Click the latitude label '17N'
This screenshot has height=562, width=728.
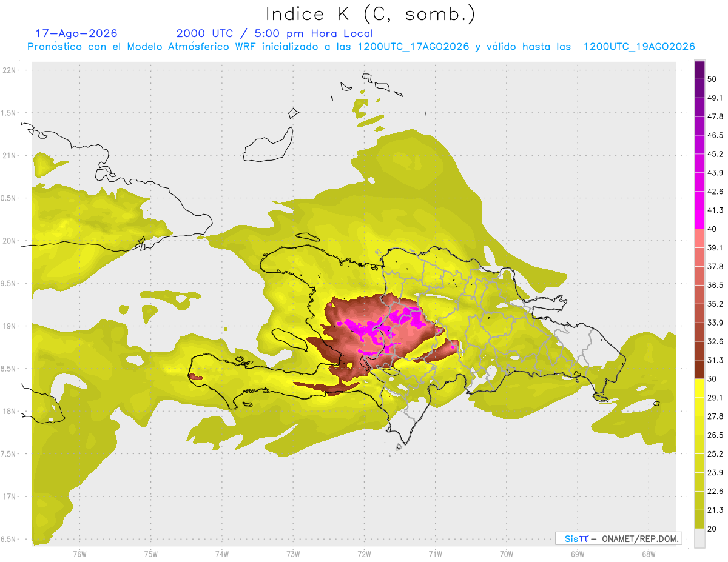coord(9,497)
